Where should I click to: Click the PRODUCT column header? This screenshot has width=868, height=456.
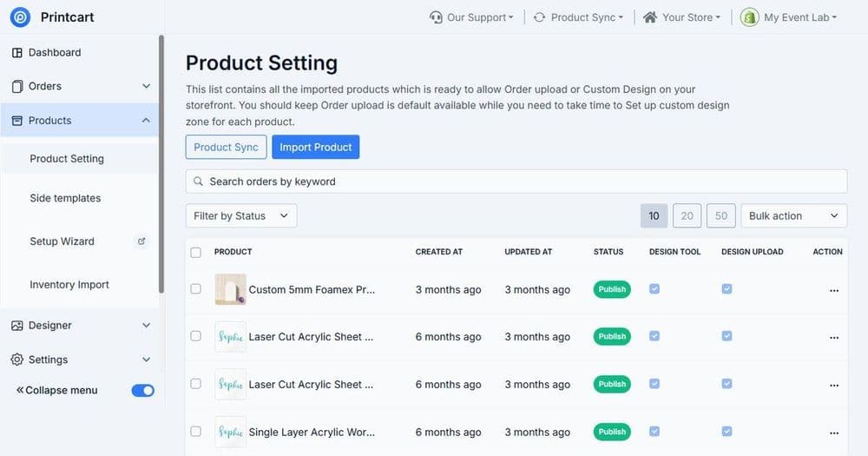pyautogui.click(x=233, y=252)
